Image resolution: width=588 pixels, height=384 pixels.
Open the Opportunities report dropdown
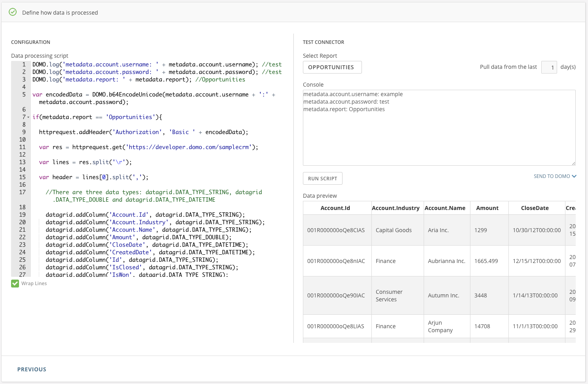tap(332, 67)
